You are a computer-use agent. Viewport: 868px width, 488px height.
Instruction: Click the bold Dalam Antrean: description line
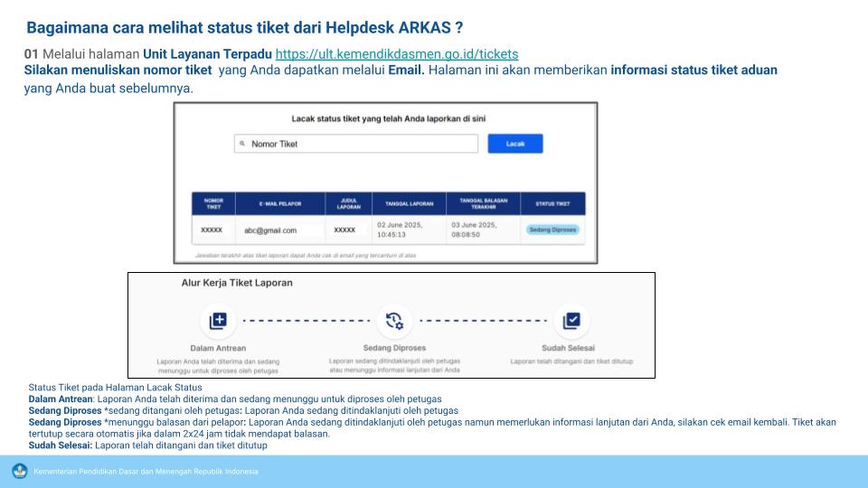point(235,399)
